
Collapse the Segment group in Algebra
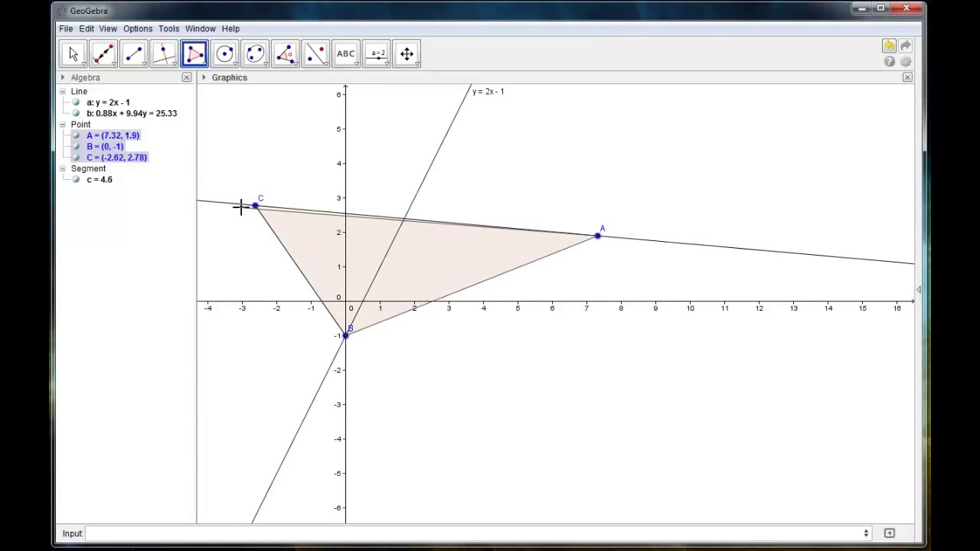point(63,168)
